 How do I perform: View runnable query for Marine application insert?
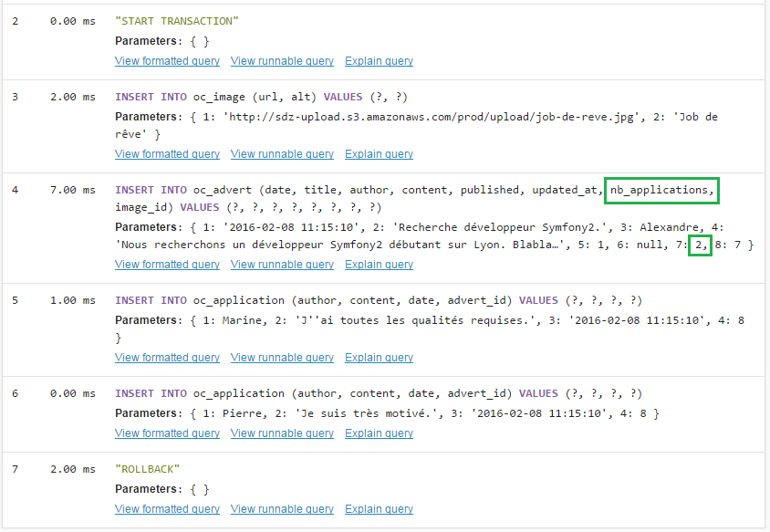pyautogui.click(x=282, y=357)
